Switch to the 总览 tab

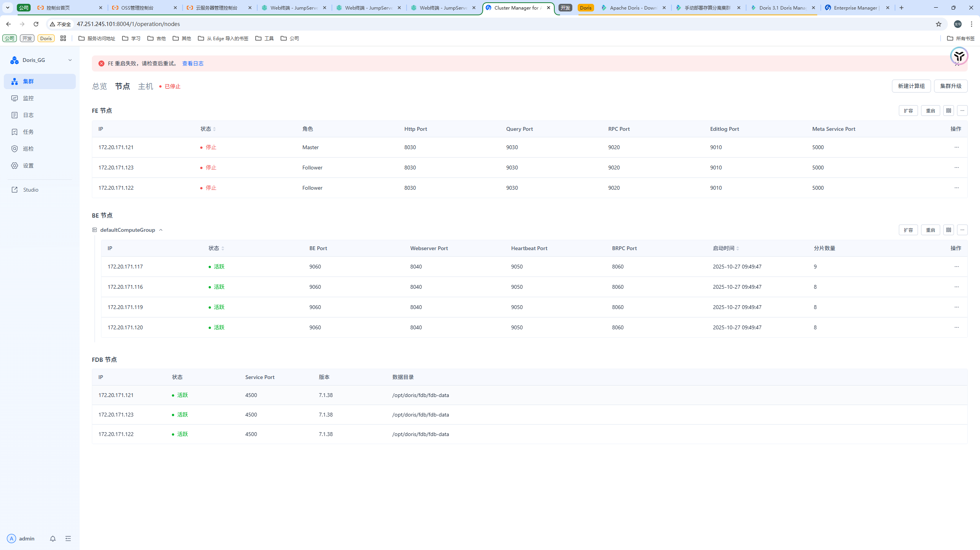[100, 86]
